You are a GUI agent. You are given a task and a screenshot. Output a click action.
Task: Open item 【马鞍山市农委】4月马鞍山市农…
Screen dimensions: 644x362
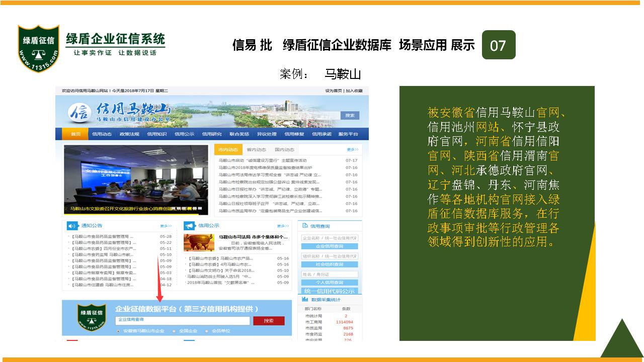[220, 264]
